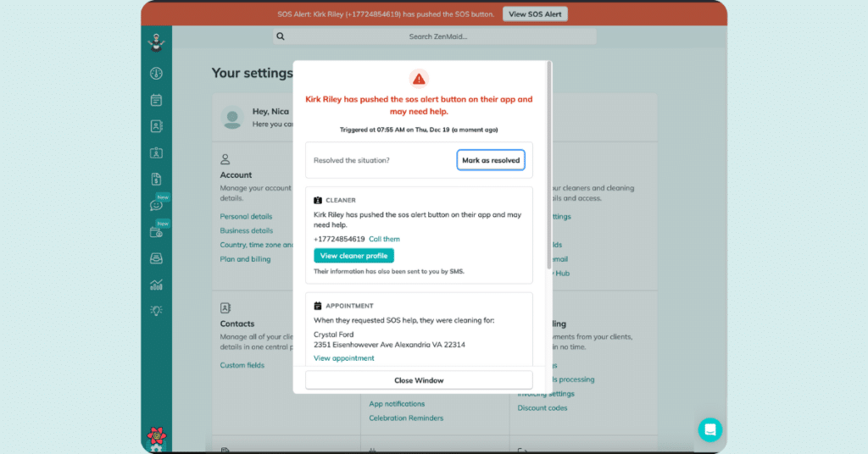The height and width of the screenshot is (454, 868).
Task: Open Country, time zone settings link
Action: point(256,245)
